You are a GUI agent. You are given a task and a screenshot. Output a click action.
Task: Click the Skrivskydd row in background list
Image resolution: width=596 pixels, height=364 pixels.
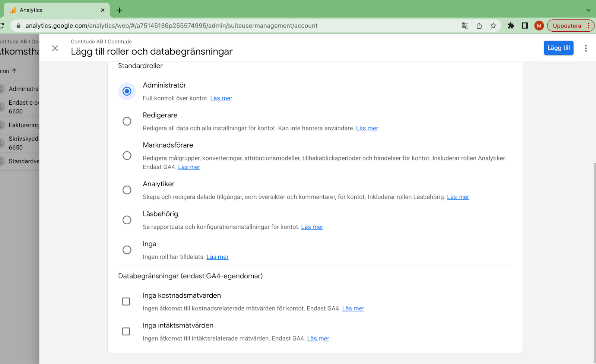[x=19, y=143]
